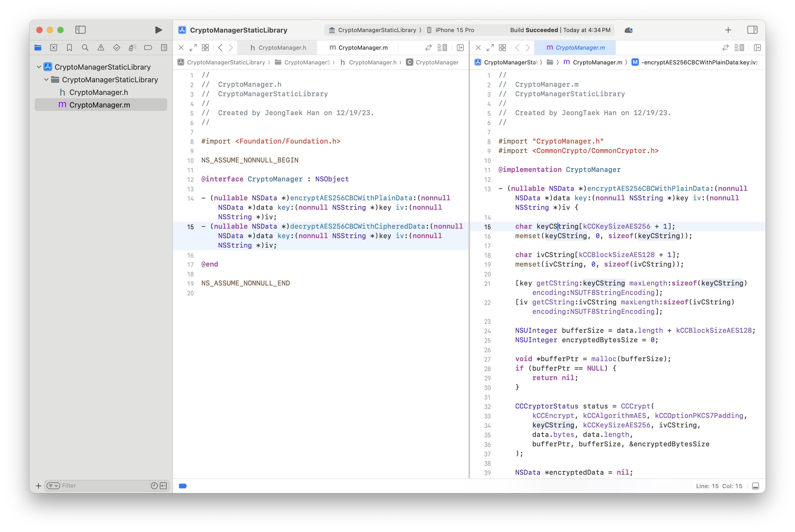Viewport: 795px width, 532px height.
Task: Click the Cloud status icon in toolbar
Action: pos(628,30)
